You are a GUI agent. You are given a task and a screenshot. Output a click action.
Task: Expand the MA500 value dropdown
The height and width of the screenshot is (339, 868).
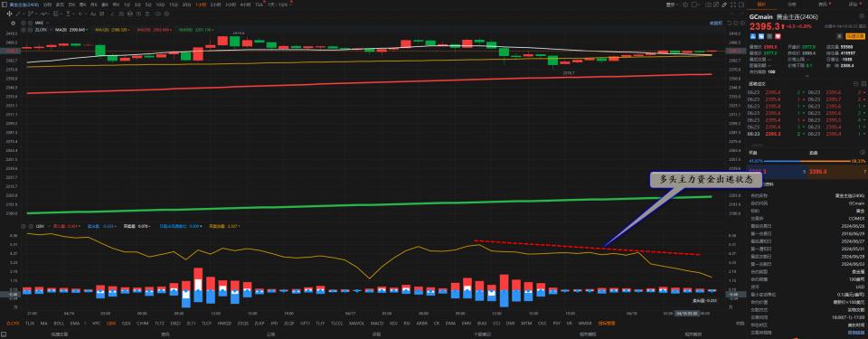(x=213, y=29)
